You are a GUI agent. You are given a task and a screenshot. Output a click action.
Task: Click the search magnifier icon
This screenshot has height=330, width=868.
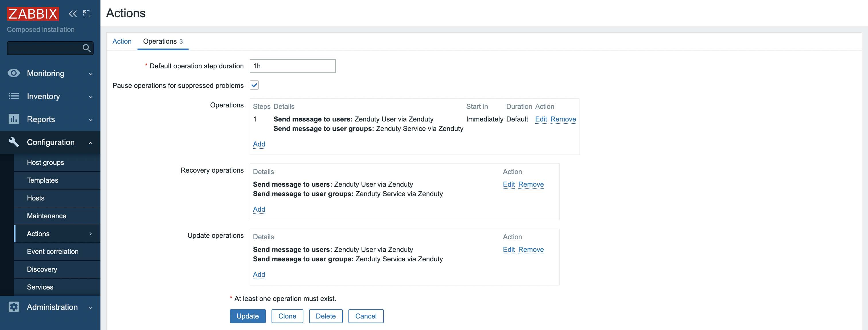coord(87,48)
